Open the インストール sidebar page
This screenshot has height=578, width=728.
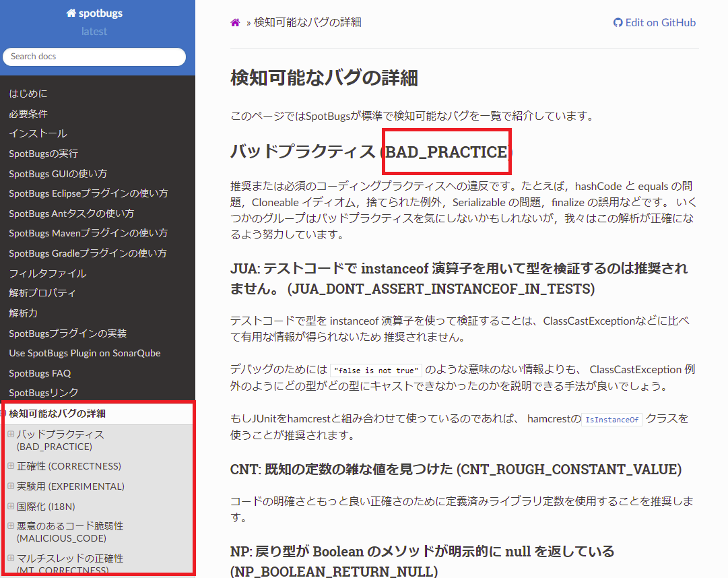pyautogui.click(x=38, y=133)
